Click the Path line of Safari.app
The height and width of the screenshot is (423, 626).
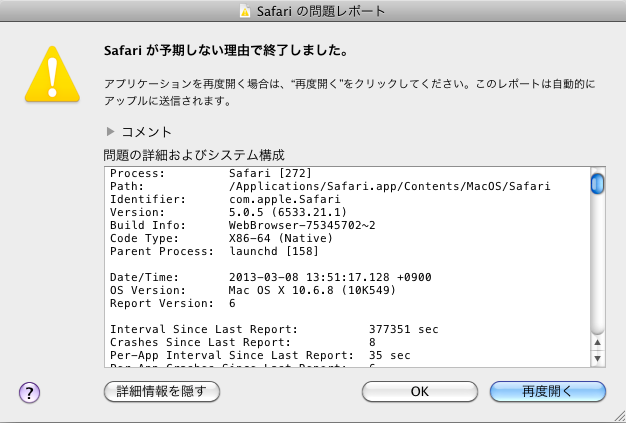pos(330,186)
